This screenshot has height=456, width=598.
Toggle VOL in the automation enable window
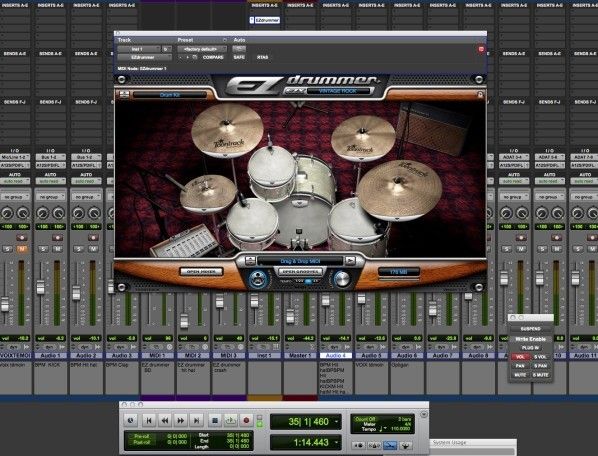(x=520, y=357)
